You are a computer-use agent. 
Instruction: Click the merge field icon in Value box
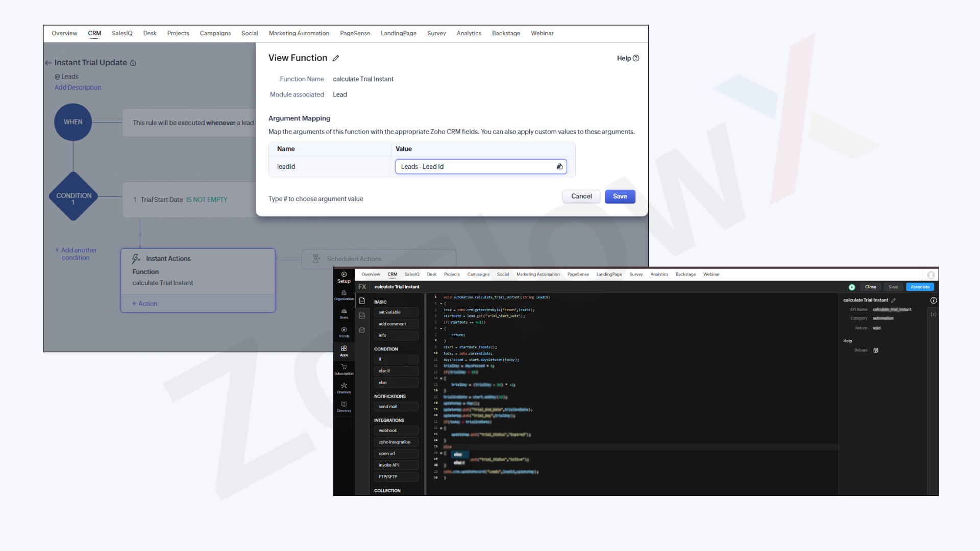559,167
